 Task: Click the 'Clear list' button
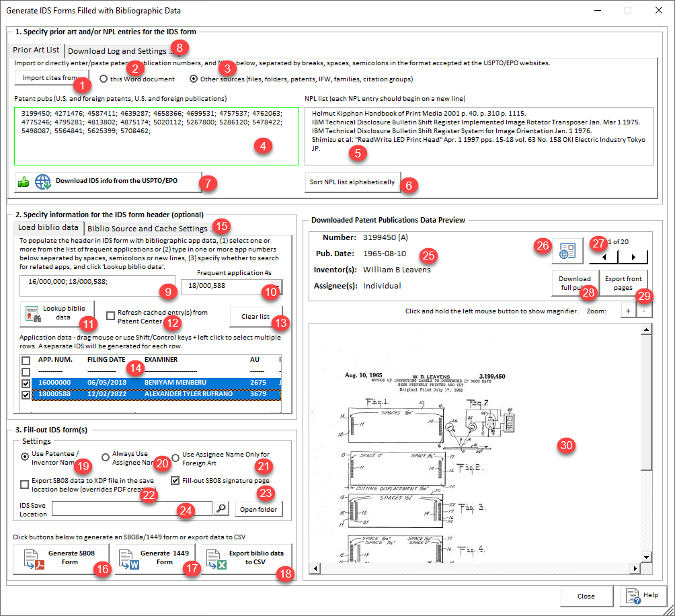pos(256,316)
